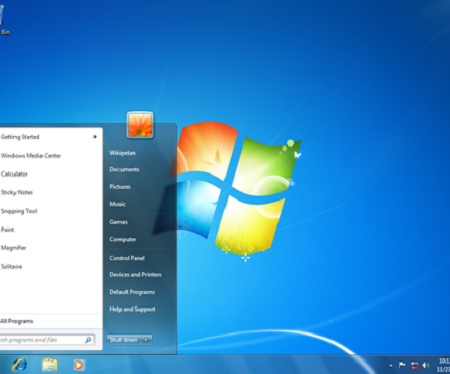Screen dimensions: 450x374
Task: Click the search programs and files box
Action: (x=47, y=340)
